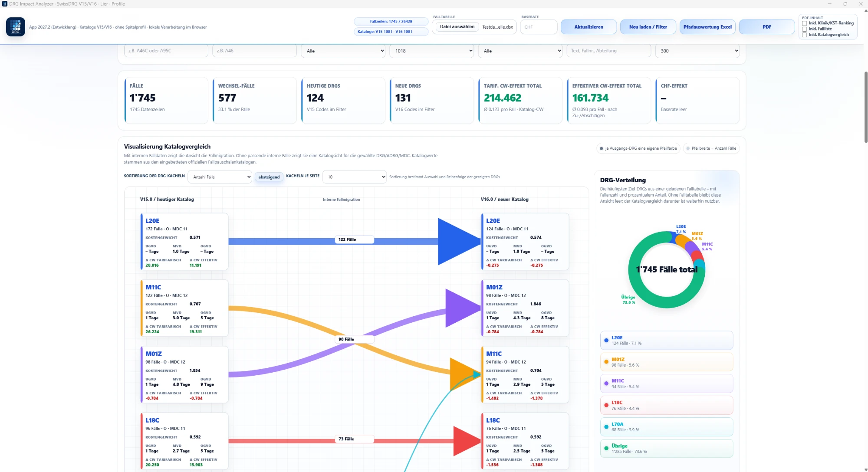Click the 'Kataloge: V15 1081 · V16 1081' badge

pyautogui.click(x=391, y=32)
